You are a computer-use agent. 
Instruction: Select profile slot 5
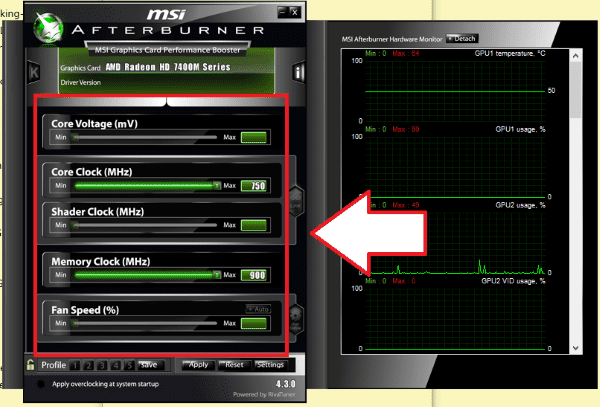(x=129, y=366)
